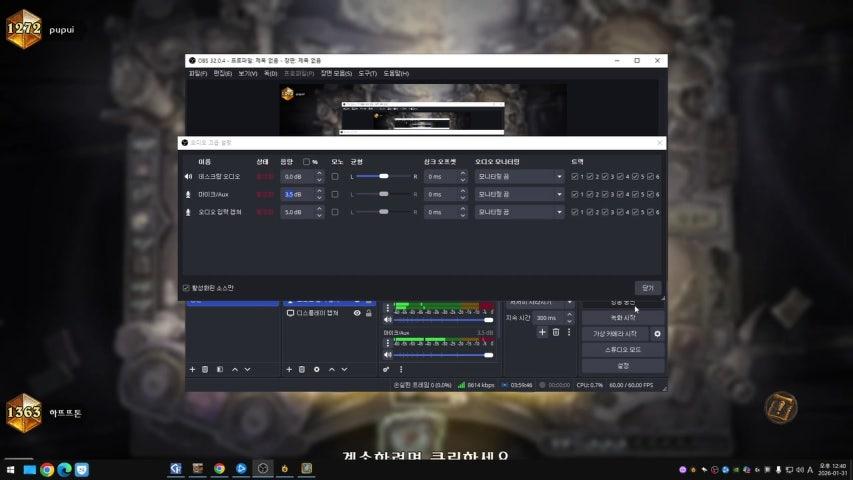
Task: Move the scene down with the arrow
Action: [248, 370]
